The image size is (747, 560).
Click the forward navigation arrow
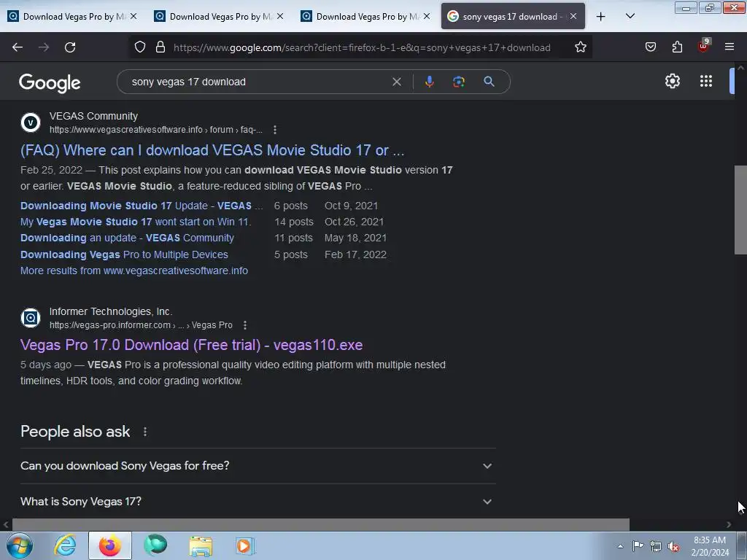click(x=44, y=47)
